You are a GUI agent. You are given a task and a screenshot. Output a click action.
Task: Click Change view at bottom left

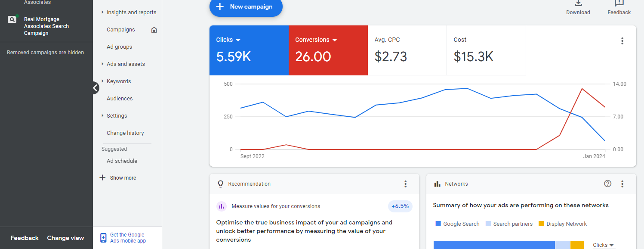65,238
